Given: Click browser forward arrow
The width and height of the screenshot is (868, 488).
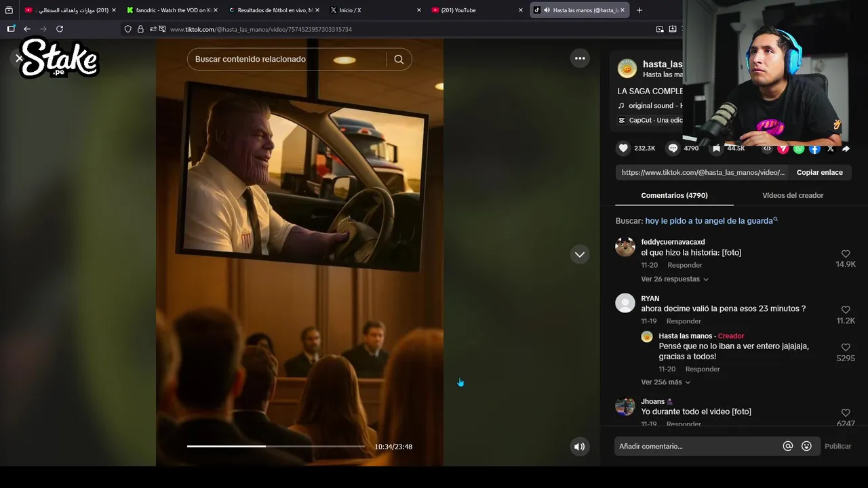Looking at the screenshot, I should (x=43, y=29).
